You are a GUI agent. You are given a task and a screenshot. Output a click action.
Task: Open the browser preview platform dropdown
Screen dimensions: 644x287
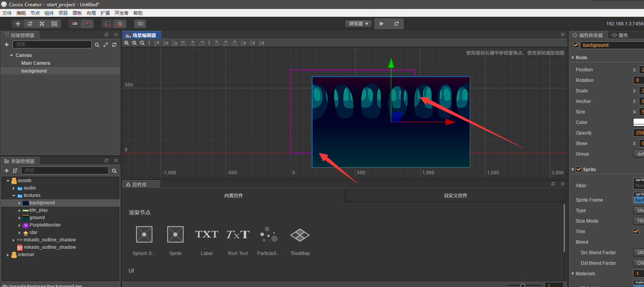click(358, 24)
